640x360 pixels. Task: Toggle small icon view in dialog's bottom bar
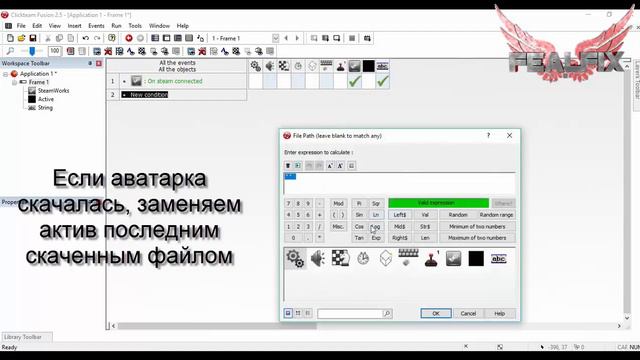pos(298,313)
